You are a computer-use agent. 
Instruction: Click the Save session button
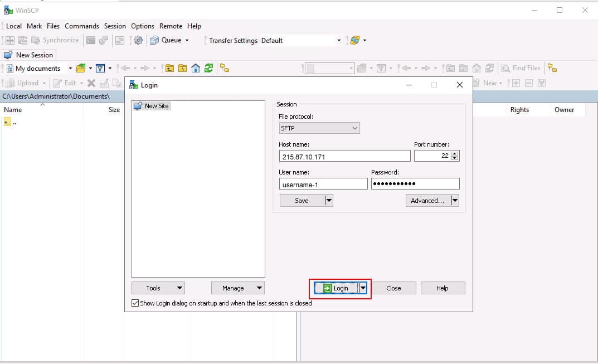(302, 200)
